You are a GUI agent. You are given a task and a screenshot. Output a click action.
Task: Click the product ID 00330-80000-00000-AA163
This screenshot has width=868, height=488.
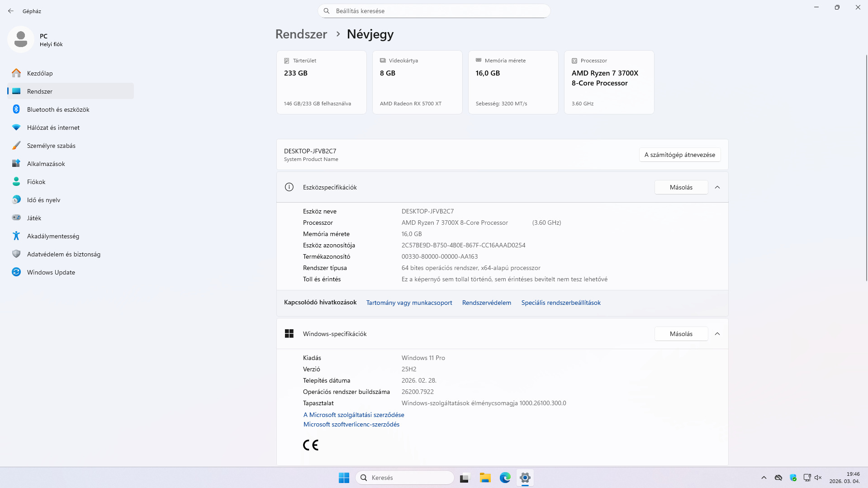click(x=440, y=256)
